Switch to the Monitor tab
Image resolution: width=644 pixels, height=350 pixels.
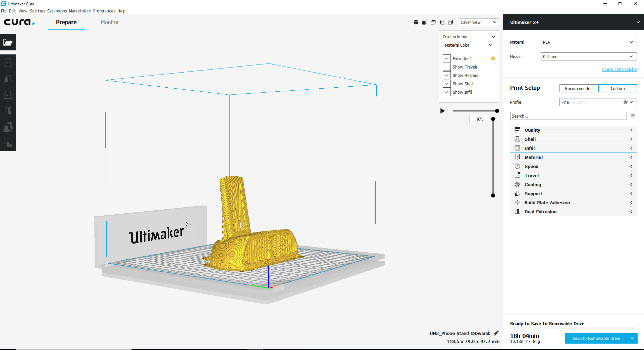[110, 22]
